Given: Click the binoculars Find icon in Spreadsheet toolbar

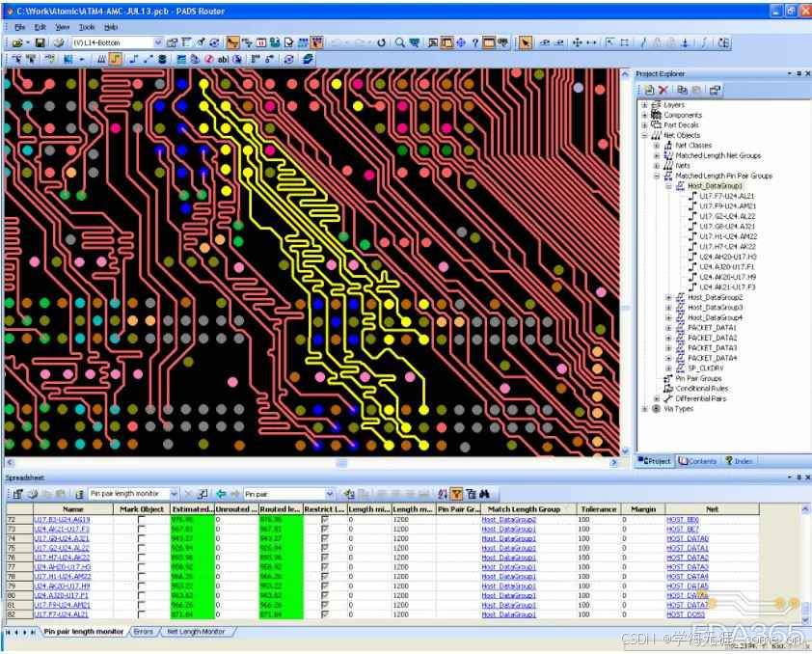Looking at the screenshot, I should [x=485, y=494].
